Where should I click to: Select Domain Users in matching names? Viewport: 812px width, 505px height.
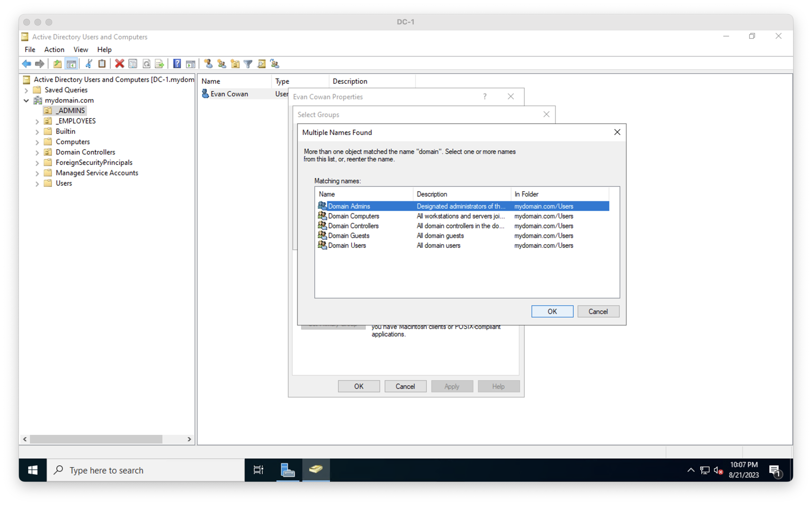click(x=347, y=246)
